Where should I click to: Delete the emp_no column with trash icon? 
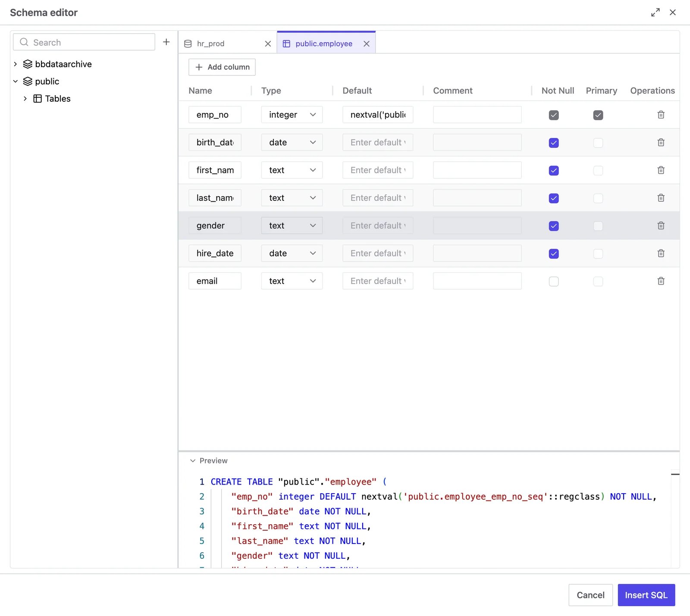[661, 115]
